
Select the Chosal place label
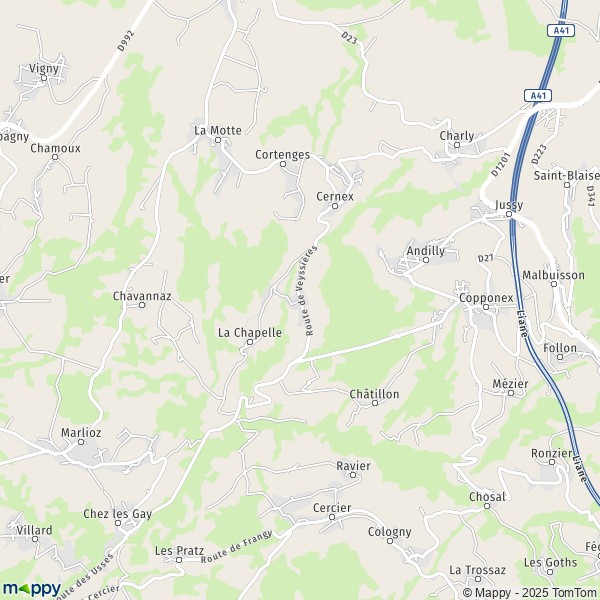[x=487, y=497]
